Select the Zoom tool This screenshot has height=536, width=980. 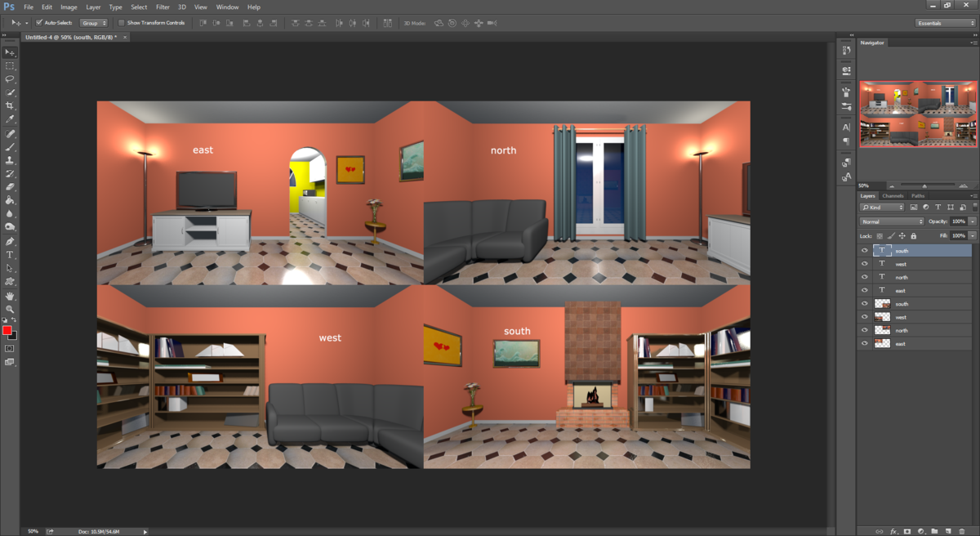11,308
